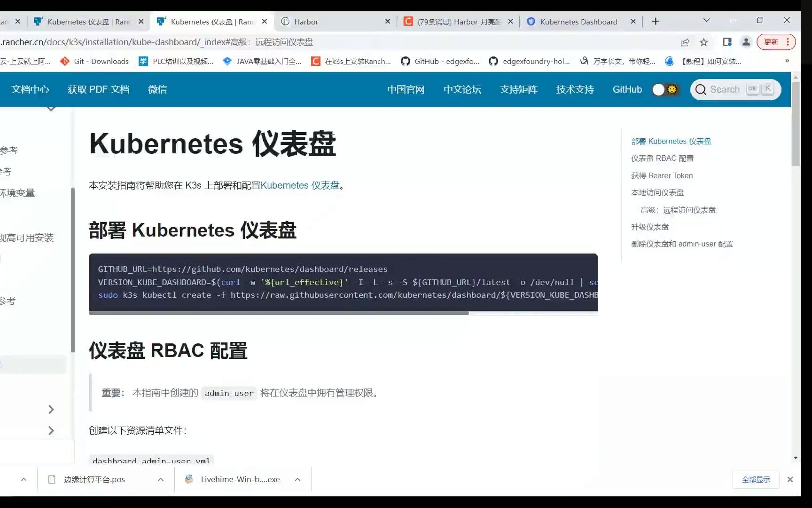
Task: Open 环境变量 sidebar item
Action: [17, 193]
